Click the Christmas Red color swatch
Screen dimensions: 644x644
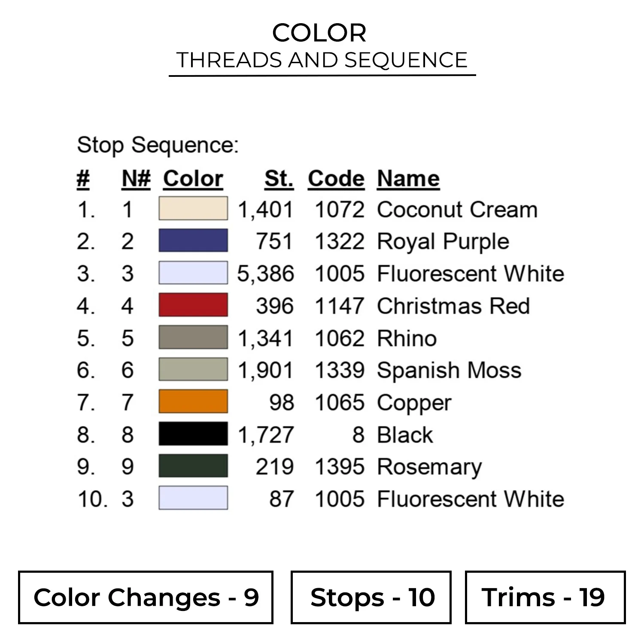(193, 305)
